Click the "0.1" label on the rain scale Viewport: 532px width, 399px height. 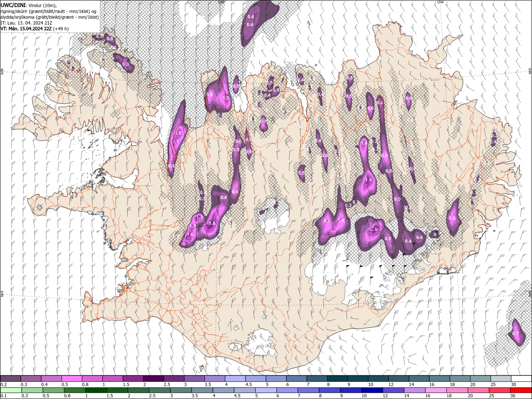click(x=3, y=396)
